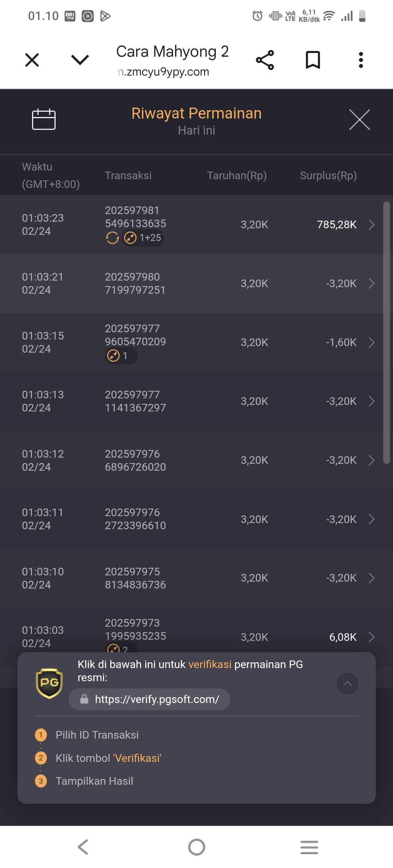Open recent apps from navigation bar
Viewport: 393px width, 868px height.
click(x=309, y=847)
